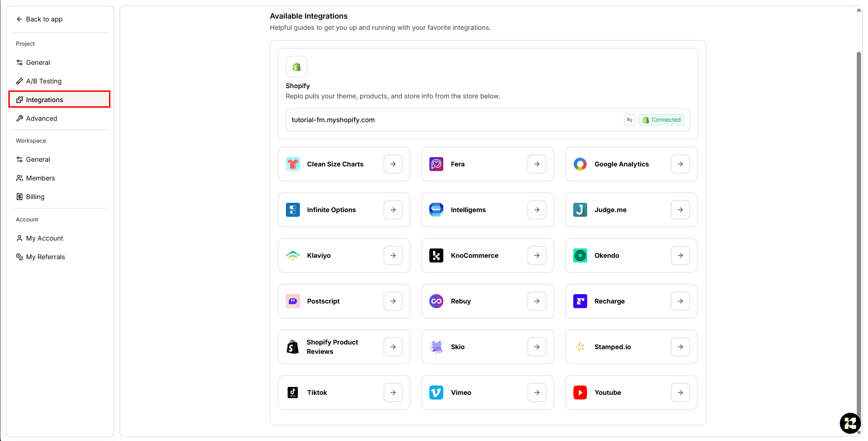Click the Klaviyo logo icon
Viewport: 868px width, 441px height.
pos(293,255)
